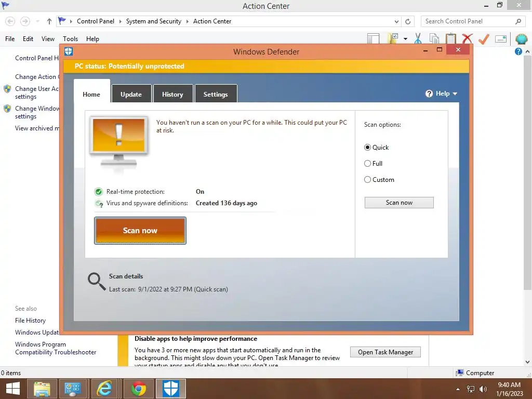
Task: Click the blue help icon in Action Center
Action: click(518, 51)
